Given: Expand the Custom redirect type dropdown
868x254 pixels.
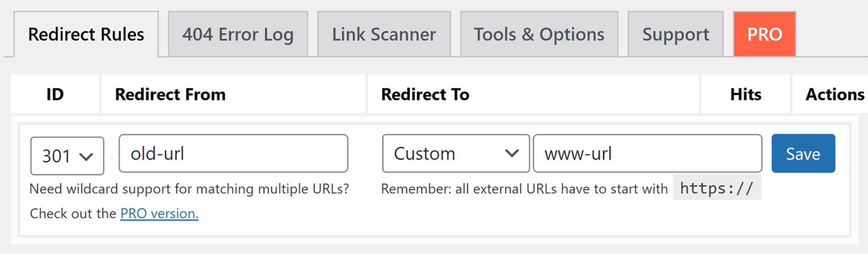Looking at the screenshot, I should click(x=456, y=153).
